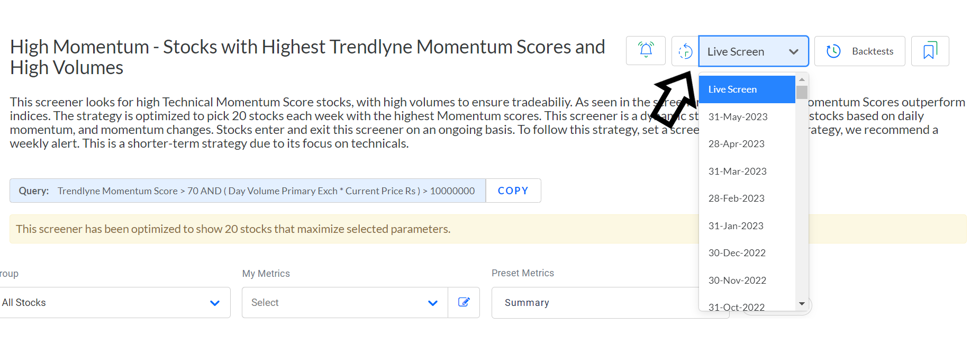Choose 31-Jan-2023 from date list
Screen dimensions: 980x343
click(747, 226)
